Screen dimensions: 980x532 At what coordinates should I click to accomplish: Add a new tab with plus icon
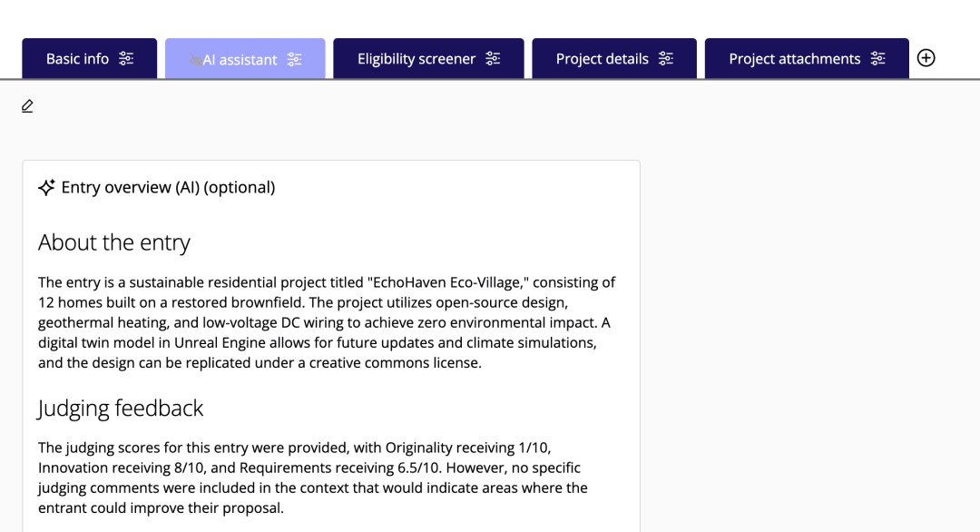point(926,58)
